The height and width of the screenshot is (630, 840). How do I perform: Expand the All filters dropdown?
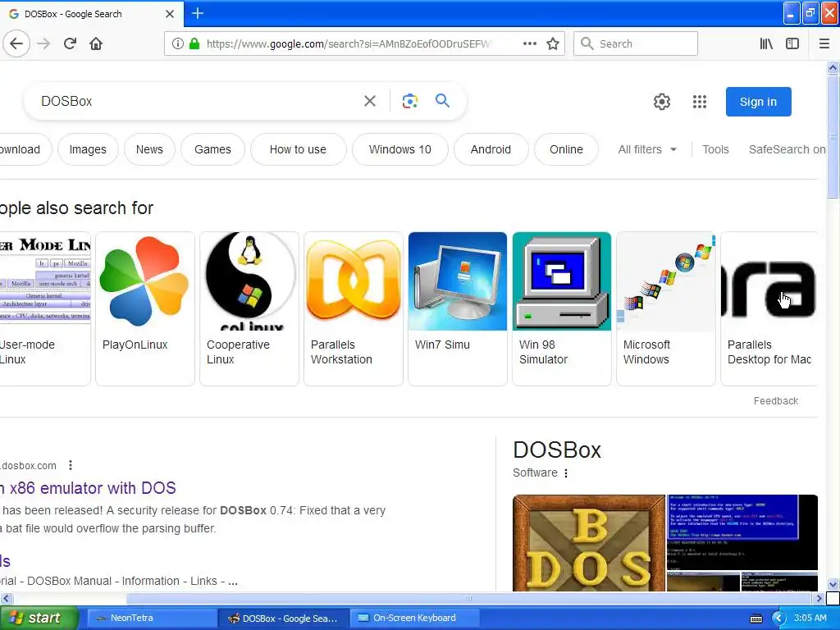point(647,149)
